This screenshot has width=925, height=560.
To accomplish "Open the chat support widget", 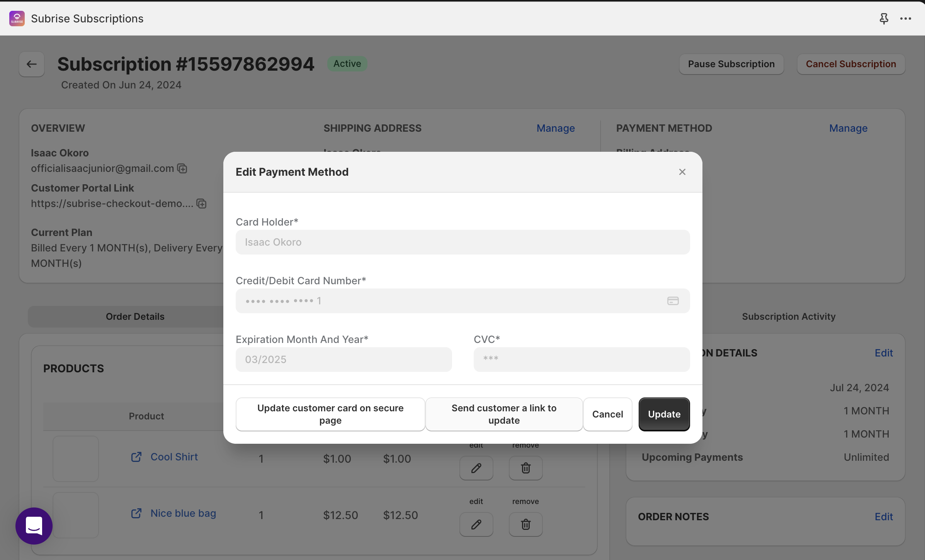I will point(34,526).
